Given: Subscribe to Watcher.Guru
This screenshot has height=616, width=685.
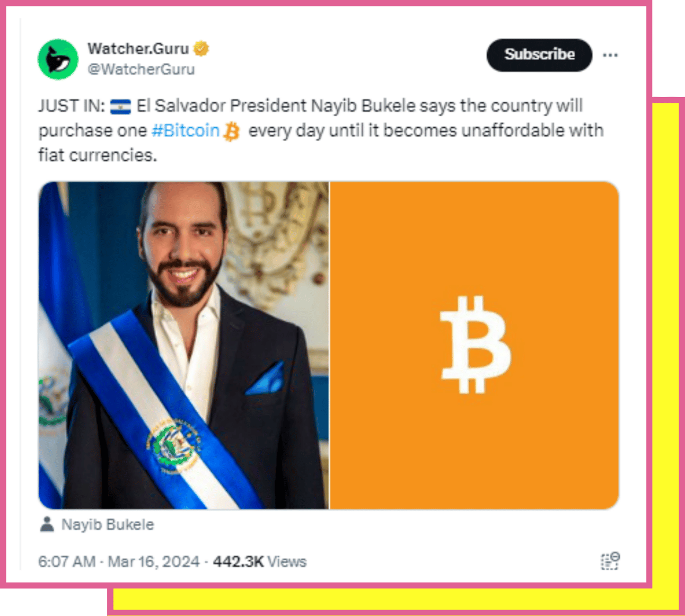Looking at the screenshot, I should pyautogui.click(x=539, y=55).
